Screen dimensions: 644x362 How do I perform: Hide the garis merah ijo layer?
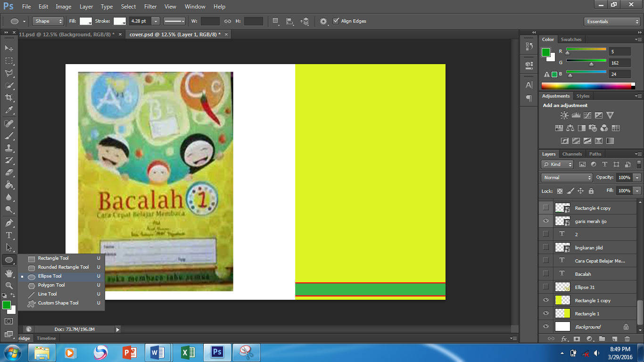546,221
